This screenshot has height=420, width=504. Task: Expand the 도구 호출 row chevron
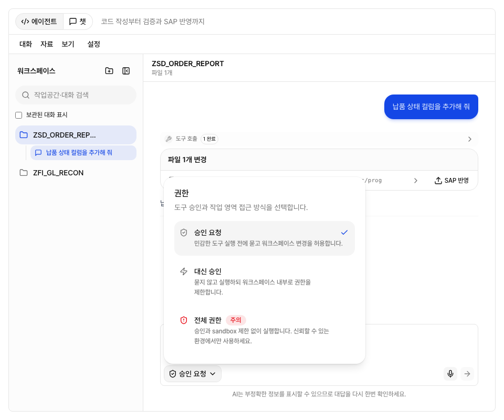(x=469, y=139)
